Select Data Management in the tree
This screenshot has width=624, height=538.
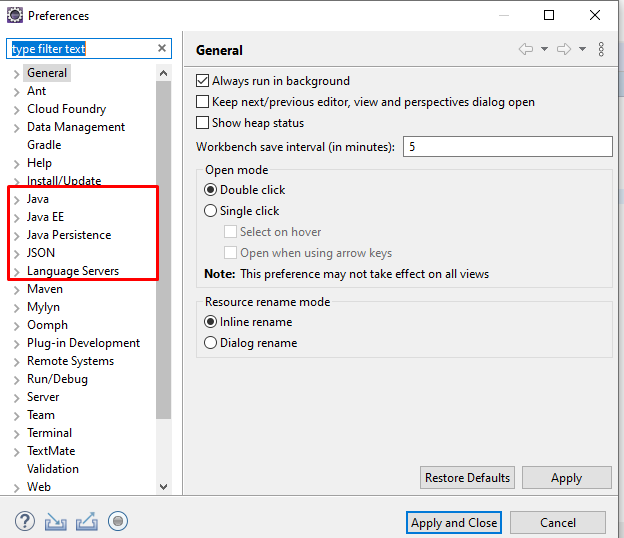[76, 127]
